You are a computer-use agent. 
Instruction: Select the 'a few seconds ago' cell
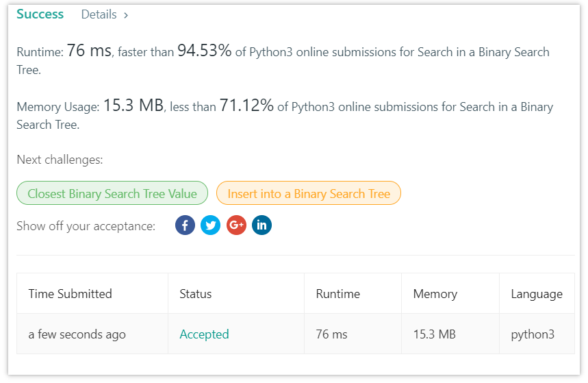click(x=92, y=334)
